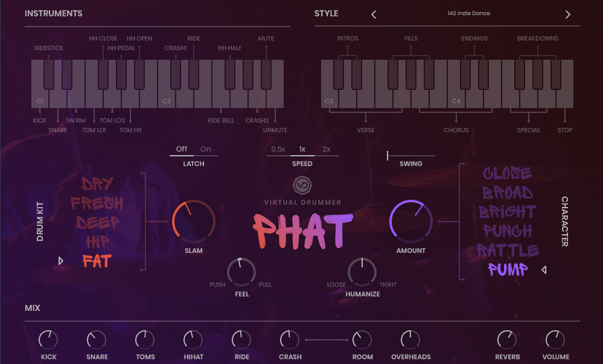The image size is (603, 364).
Task: Choose the DEEP drum kit
Action: [x=97, y=222]
